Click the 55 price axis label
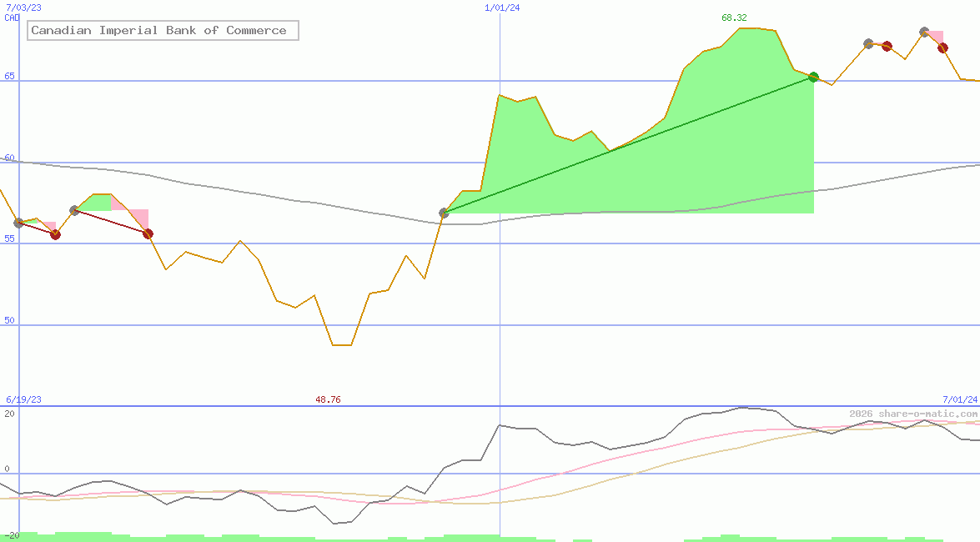The width and height of the screenshot is (980, 542). 9,238
